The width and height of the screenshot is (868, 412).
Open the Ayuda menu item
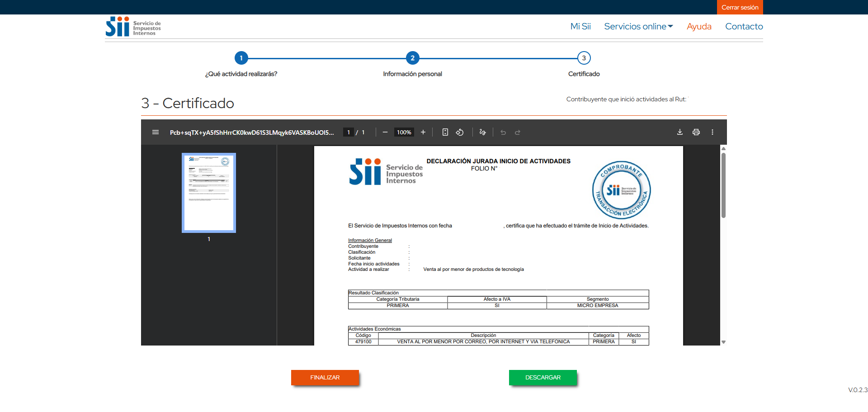[x=699, y=26]
